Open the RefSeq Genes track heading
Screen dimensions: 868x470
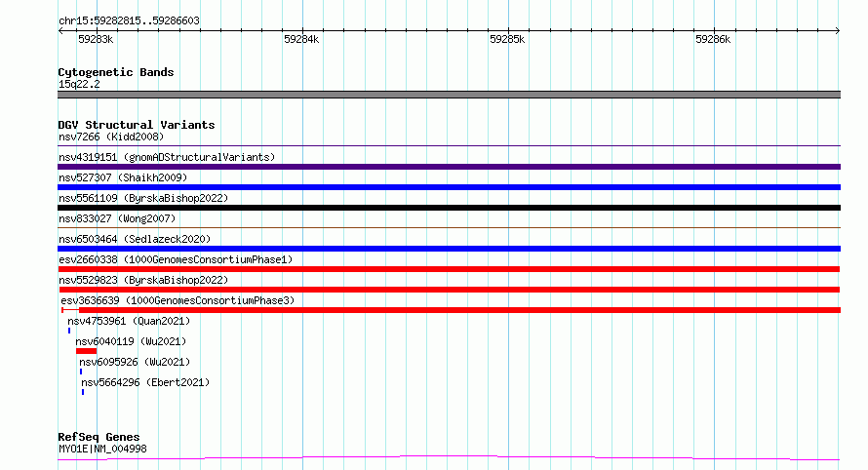tap(99, 437)
